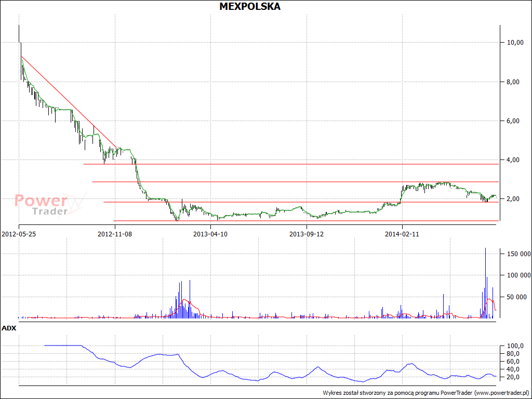Click the ADX indicator label

pos(9,328)
